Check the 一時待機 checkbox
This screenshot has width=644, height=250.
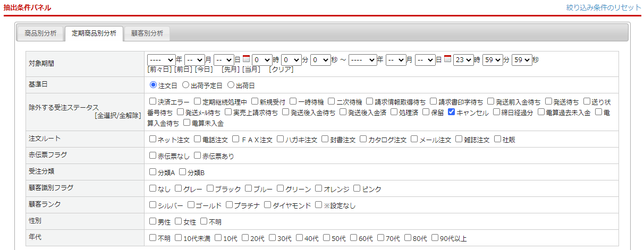click(x=293, y=101)
